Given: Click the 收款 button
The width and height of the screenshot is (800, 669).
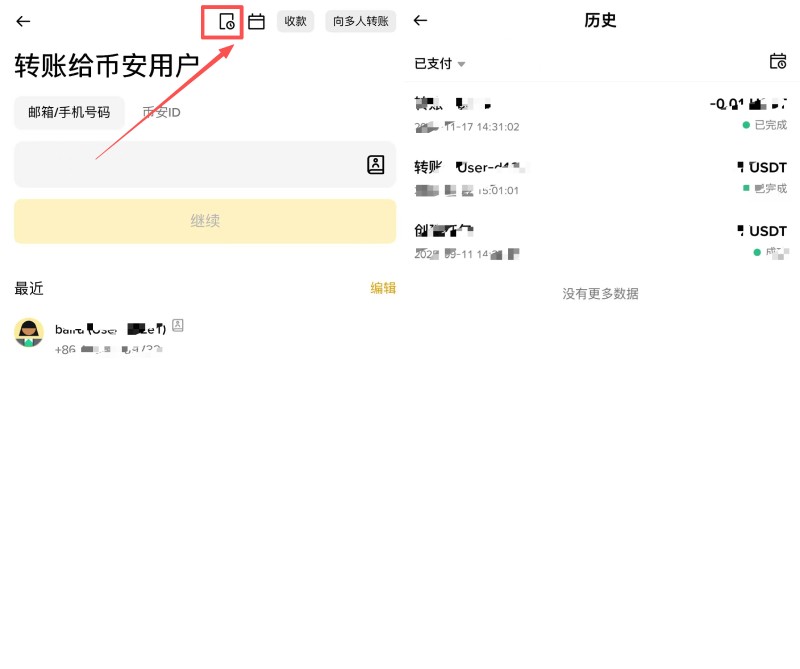Looking at the screenshot, I should (x=295, y=20).
